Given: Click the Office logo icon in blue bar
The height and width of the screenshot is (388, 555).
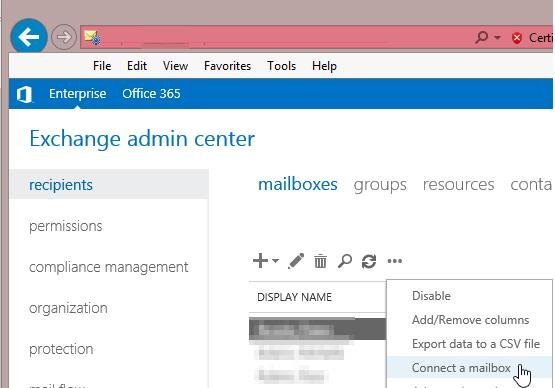Looking at the screenshot, I should tap(24, 94).
